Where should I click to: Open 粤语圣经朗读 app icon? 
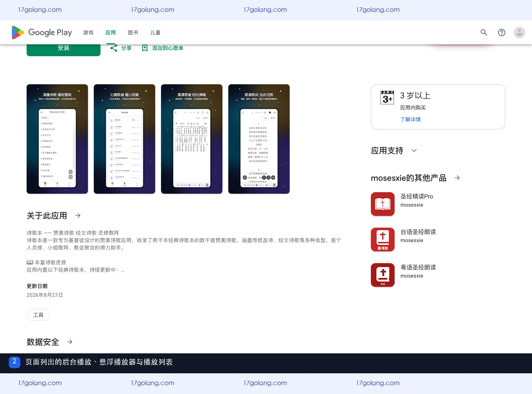(x=383, y=275)
